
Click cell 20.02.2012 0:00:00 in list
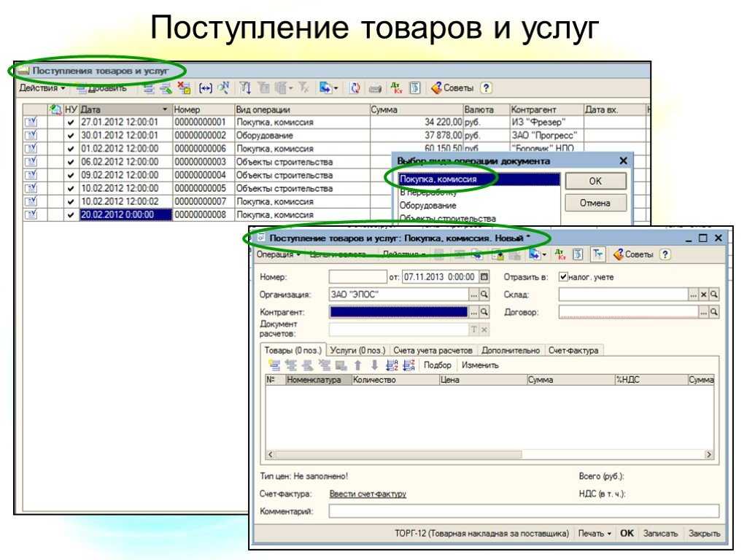click(125, 215)
